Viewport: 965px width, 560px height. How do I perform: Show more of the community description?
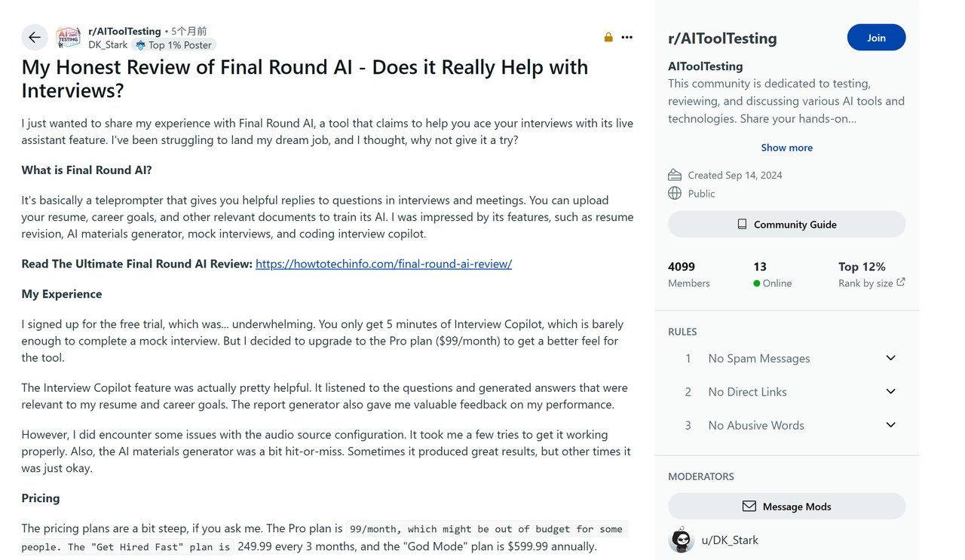(786, 148)
